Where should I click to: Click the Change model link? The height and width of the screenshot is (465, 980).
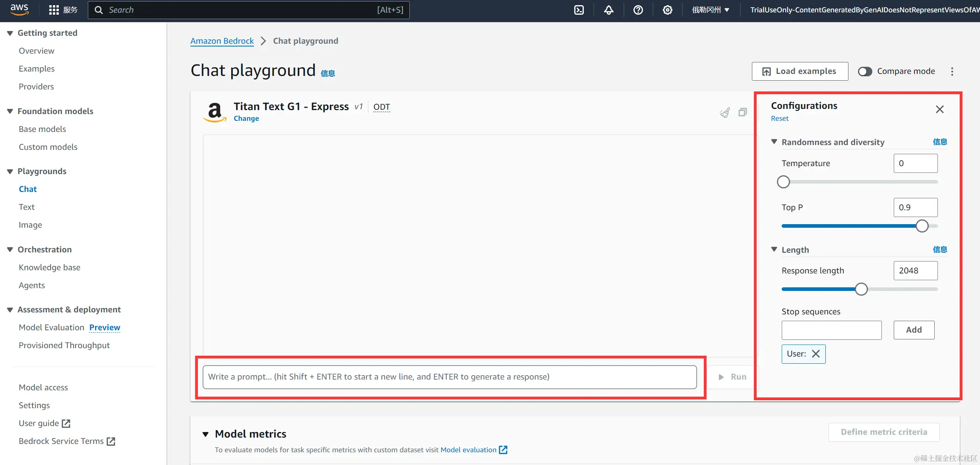(246, 118)
